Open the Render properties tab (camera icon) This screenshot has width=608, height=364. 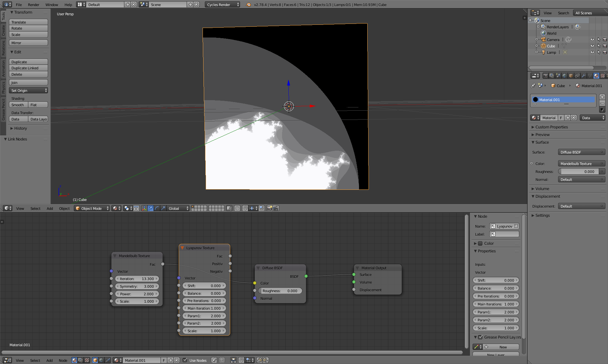pos(545,76)
